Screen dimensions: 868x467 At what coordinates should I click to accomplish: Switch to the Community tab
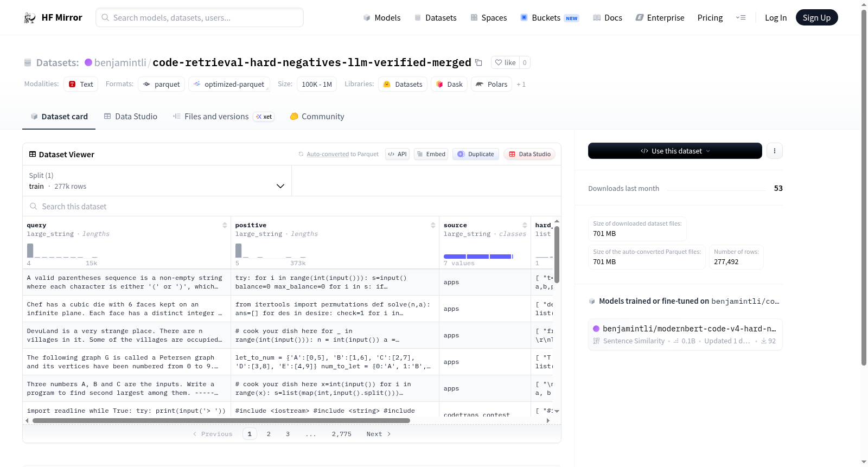[x=317, y=116]
